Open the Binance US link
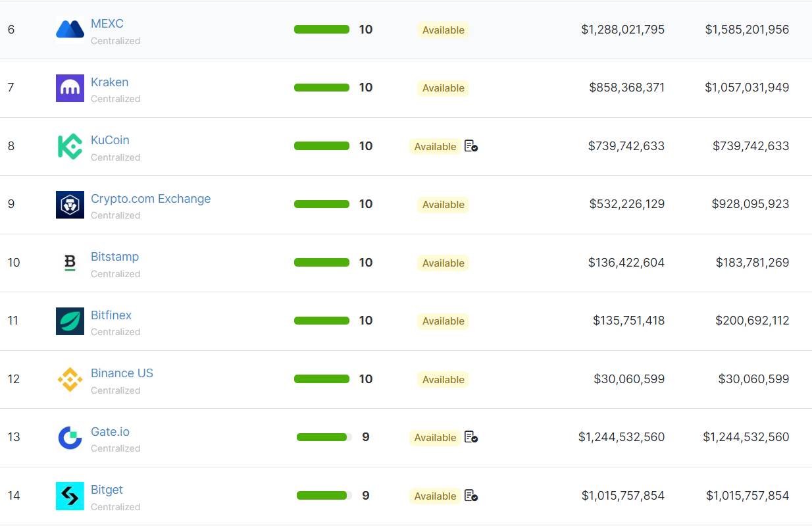 pyautogui.click(x=122, y=373)
